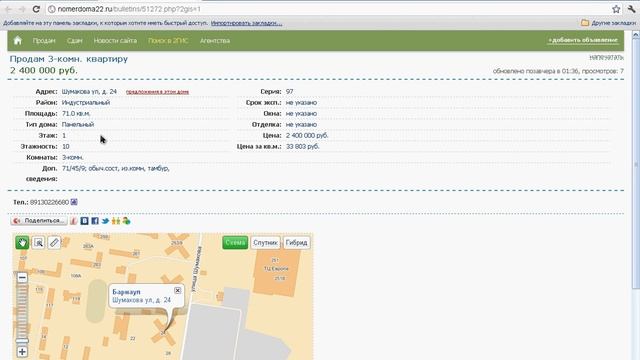Viewport: 640px width, 360px height.
Task: Switch map to Спутник view
Action: (265, 242)
